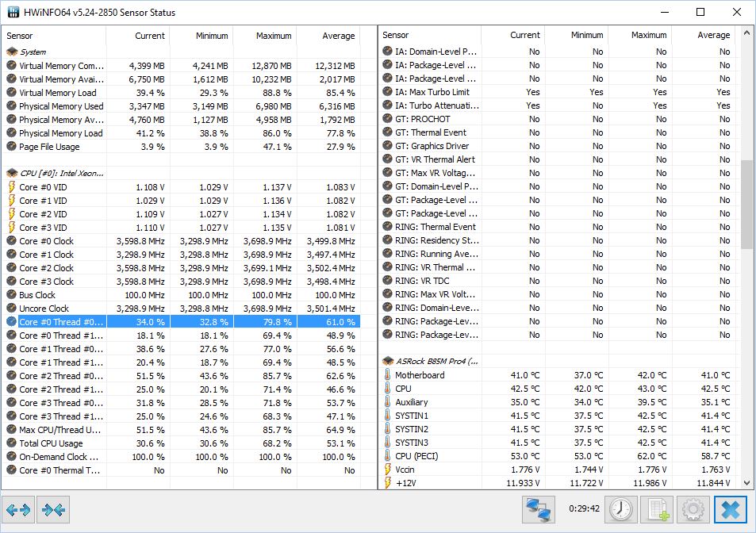
Task: Select the Core #3 Thread #1 row
Action: [181, 416]
